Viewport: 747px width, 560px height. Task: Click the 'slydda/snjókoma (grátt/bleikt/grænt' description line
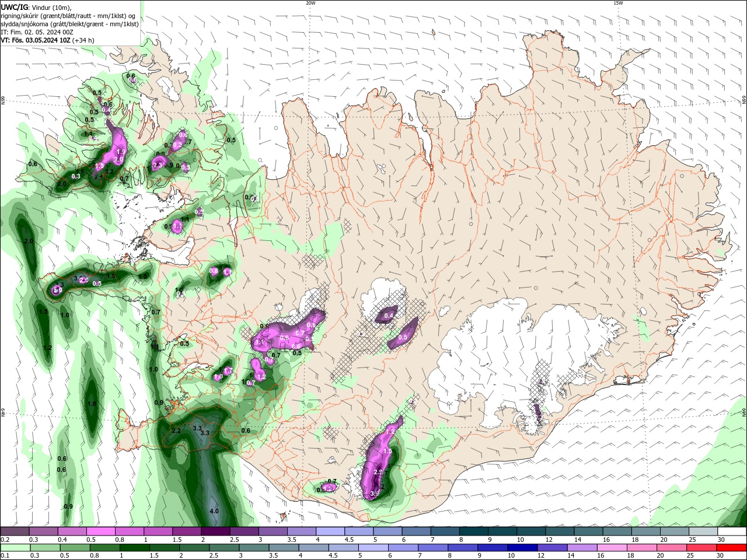coord(69,24)
